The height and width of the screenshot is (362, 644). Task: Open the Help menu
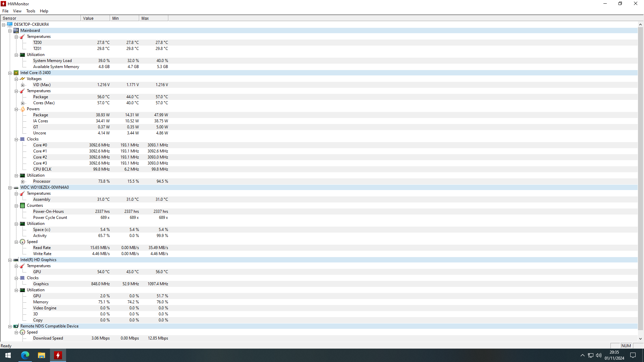point(44,11)
